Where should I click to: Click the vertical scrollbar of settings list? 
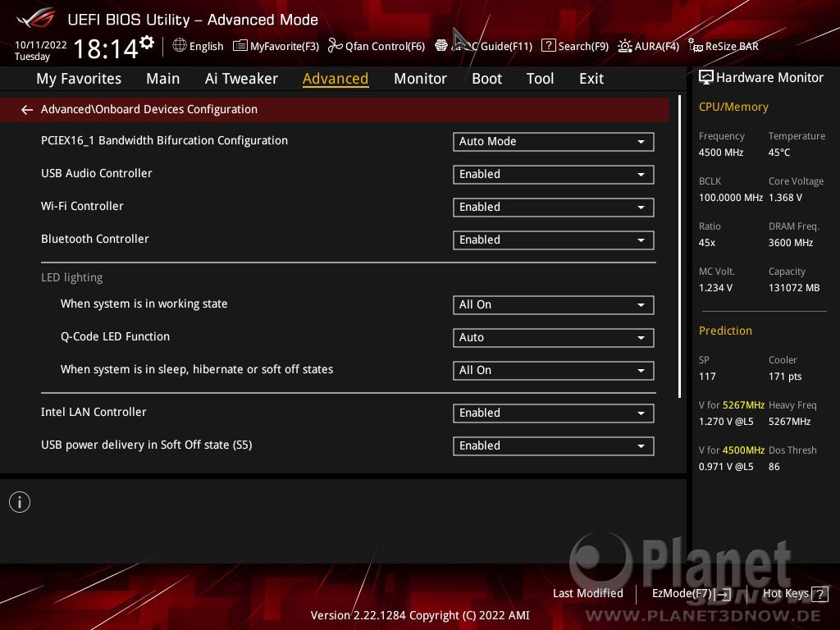pyautogui.click(x=679, y=246)
